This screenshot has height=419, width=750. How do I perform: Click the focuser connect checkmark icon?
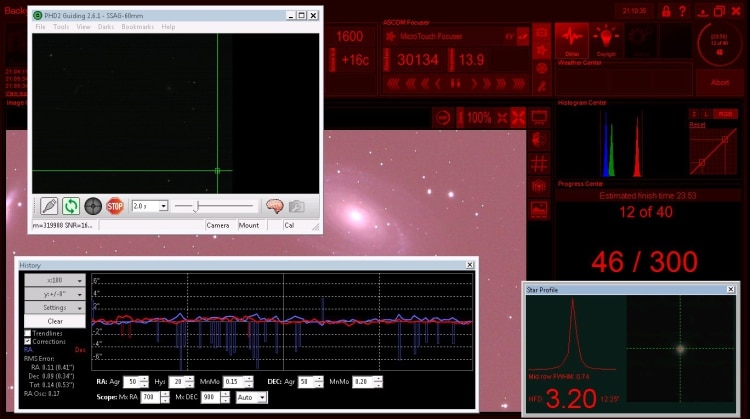coord(523,36)
